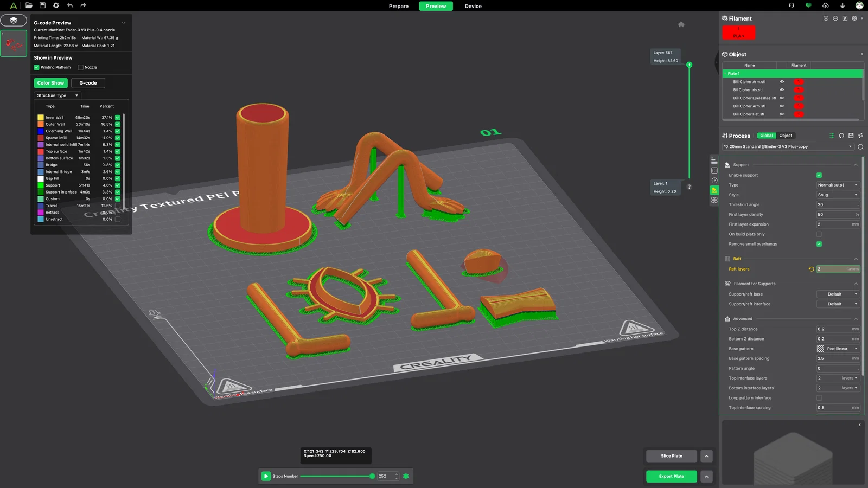Check On build plate only

pyautogui.click(x=819, y=234)
